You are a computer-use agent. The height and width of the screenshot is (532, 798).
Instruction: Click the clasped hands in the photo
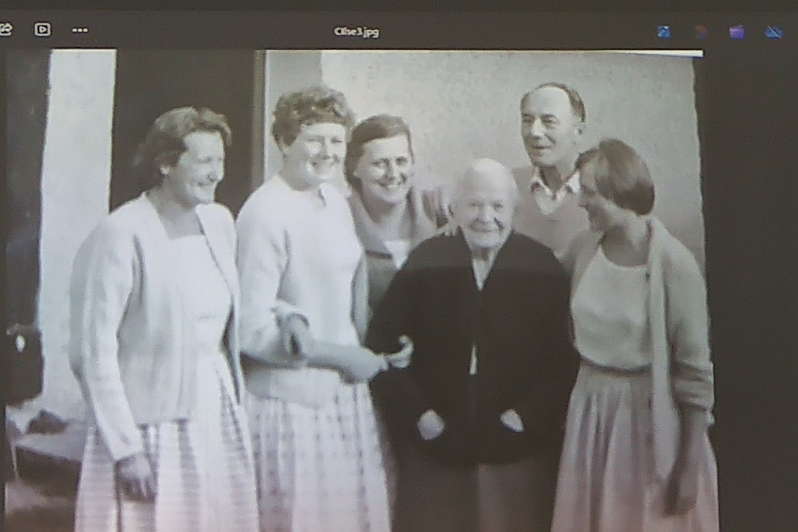point(393,355)
